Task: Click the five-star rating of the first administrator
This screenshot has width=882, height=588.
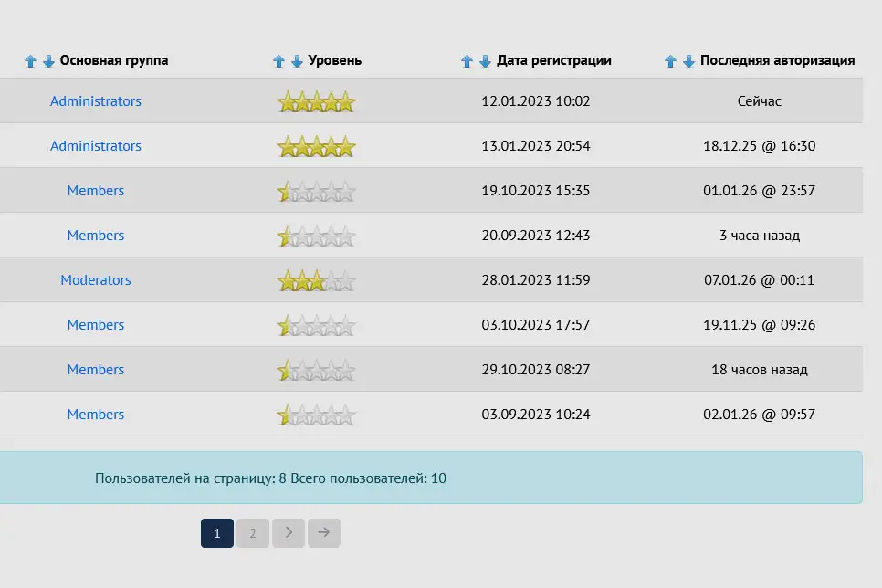Action: tap(316, 100)
